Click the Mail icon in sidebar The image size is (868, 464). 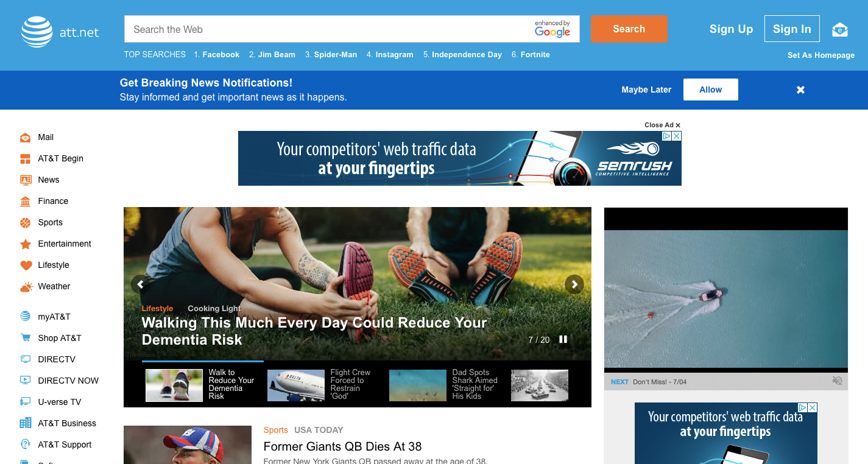pyautogui.click(x=25, y=138)
